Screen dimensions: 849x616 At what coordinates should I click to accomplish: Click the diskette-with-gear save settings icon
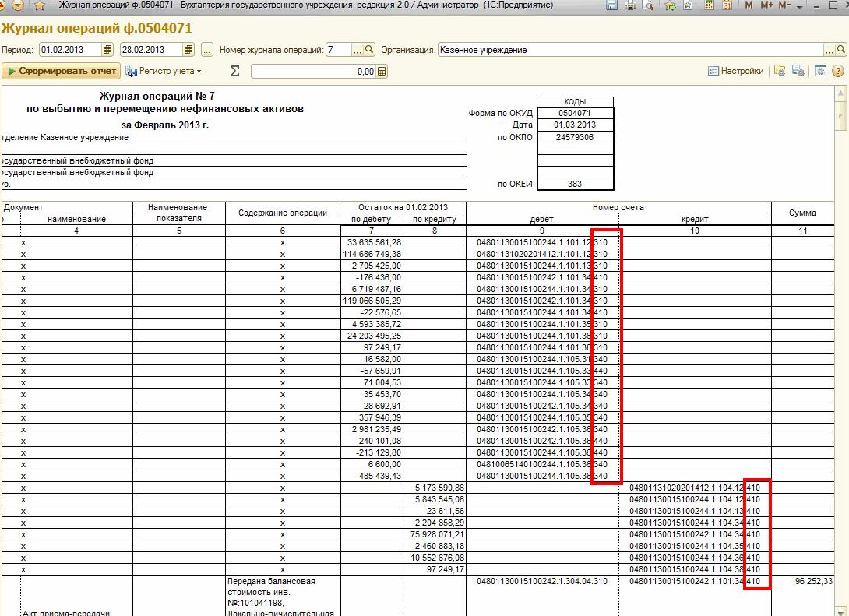click(798, 71)
